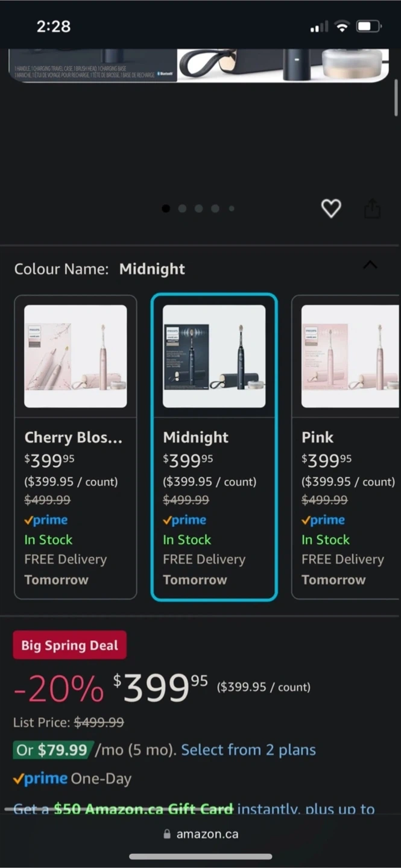401x868 pixels.
Task: Tap the product image at the top
Action: (x=199, y=65)
